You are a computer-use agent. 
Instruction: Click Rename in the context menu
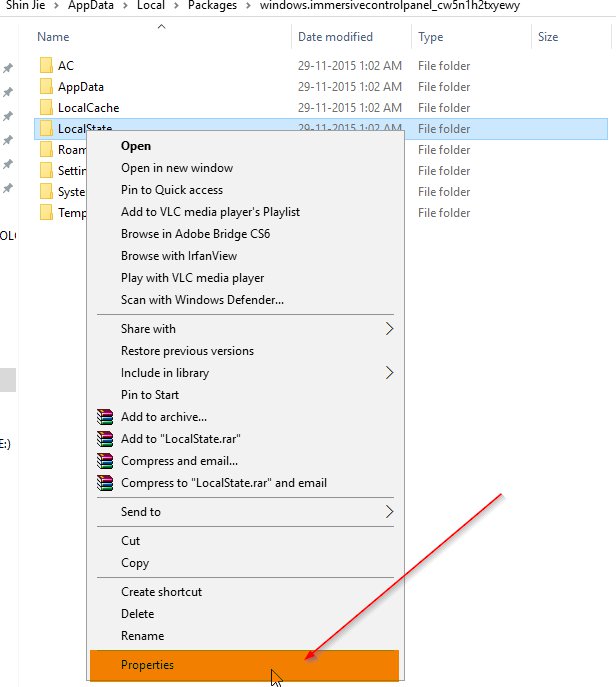click(142, 636)
